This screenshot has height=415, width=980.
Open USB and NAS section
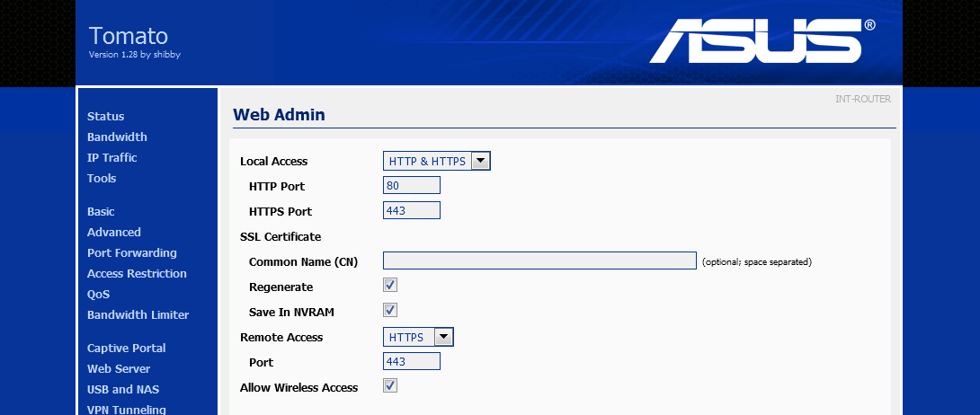(x=123, y=390)
